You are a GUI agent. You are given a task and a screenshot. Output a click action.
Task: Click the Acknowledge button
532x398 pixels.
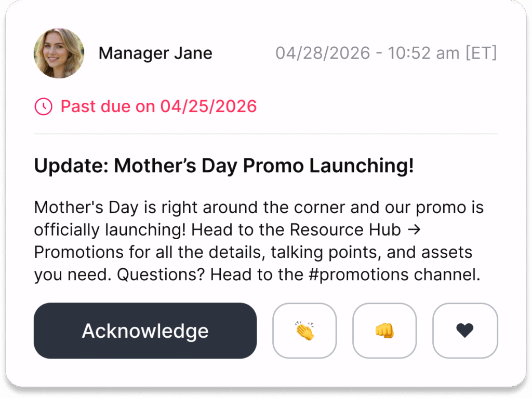point(145,331)
